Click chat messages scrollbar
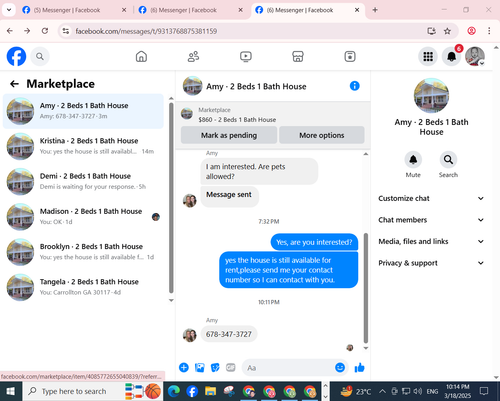The width and height of the screenshot is (500, 401). 366,288
